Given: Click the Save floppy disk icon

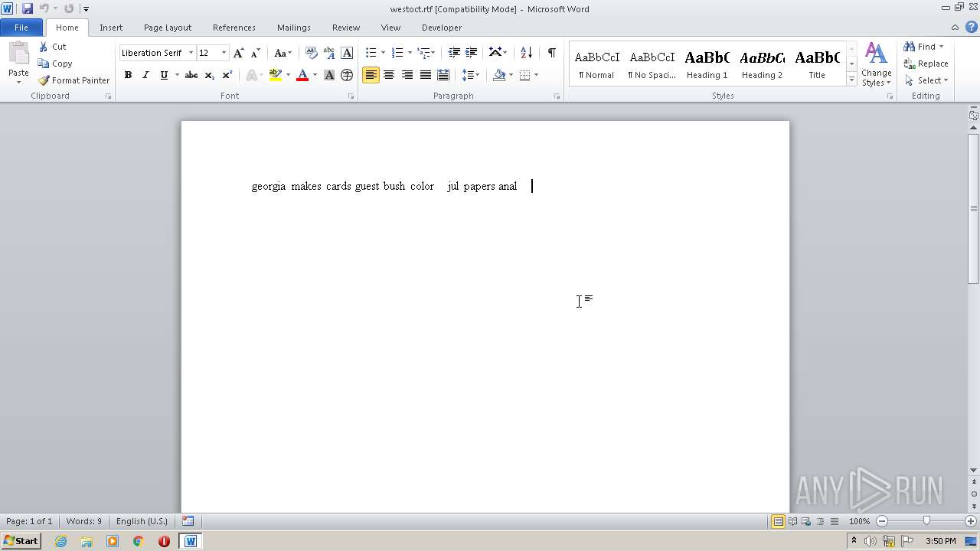Looking at the screenshot, I should (x=28, y=8).
